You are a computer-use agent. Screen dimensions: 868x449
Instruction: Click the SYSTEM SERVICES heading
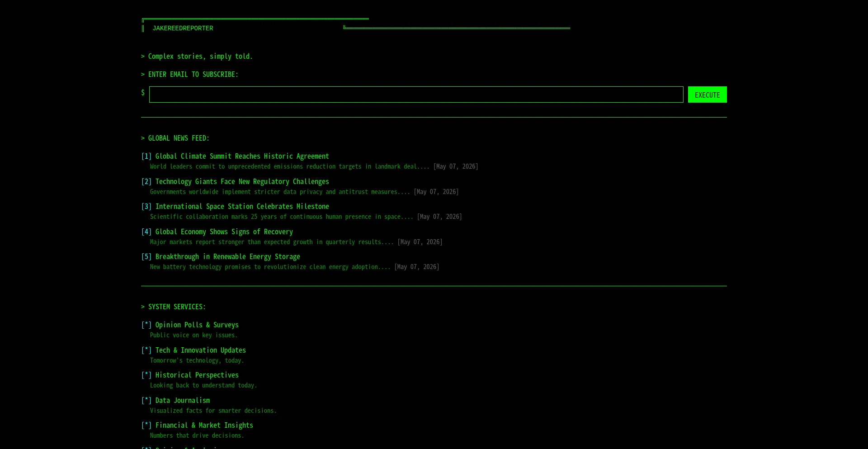tap(173, 307)
